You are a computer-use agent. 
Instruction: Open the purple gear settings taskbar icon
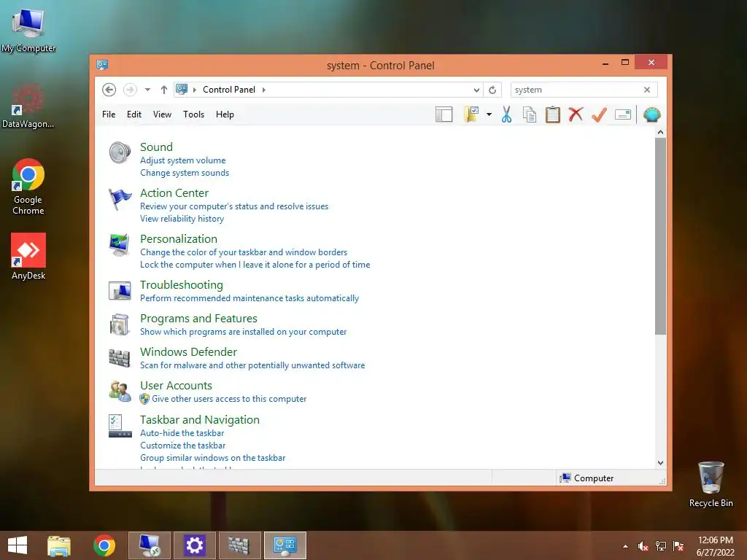coord(194,545)
